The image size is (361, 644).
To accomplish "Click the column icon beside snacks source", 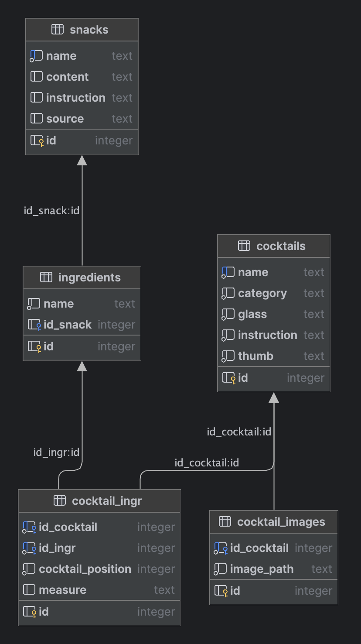I will pos(36,119).
